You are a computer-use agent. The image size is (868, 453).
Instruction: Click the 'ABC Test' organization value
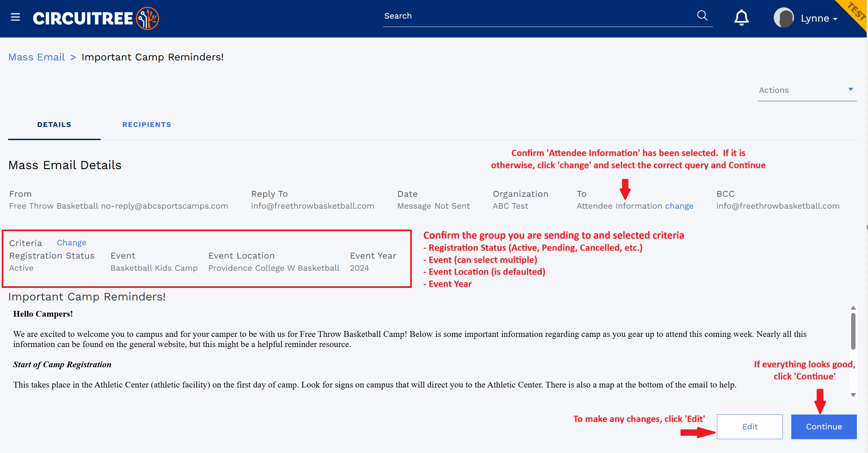click(510, 206)
